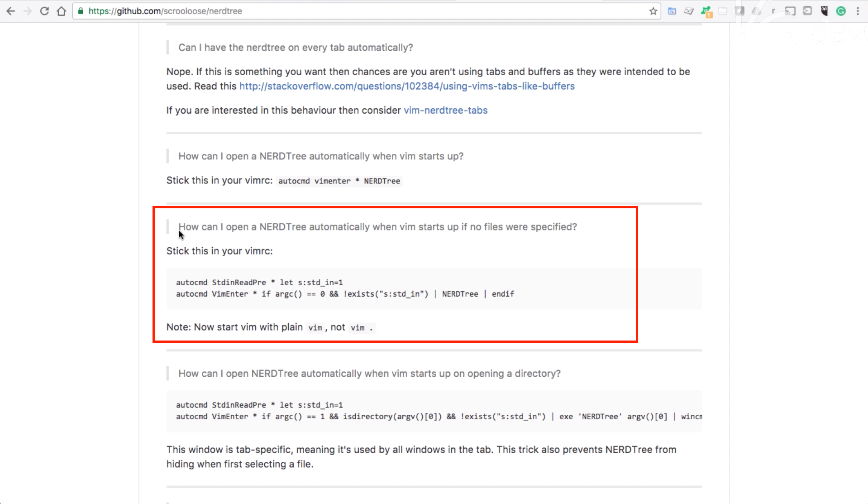View site security via green padlock
The image size is (868, 504).
pos(81,11)
